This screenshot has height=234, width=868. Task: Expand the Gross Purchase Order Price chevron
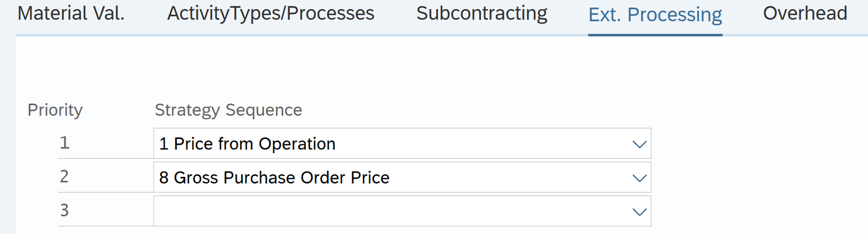click(639, 178)
